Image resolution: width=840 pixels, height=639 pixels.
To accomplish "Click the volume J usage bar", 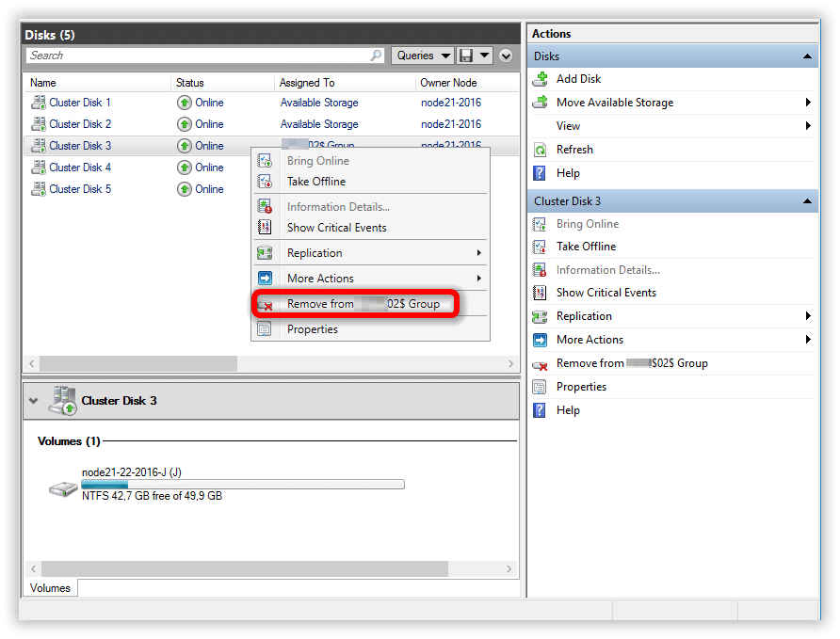I will click(243, 485).
